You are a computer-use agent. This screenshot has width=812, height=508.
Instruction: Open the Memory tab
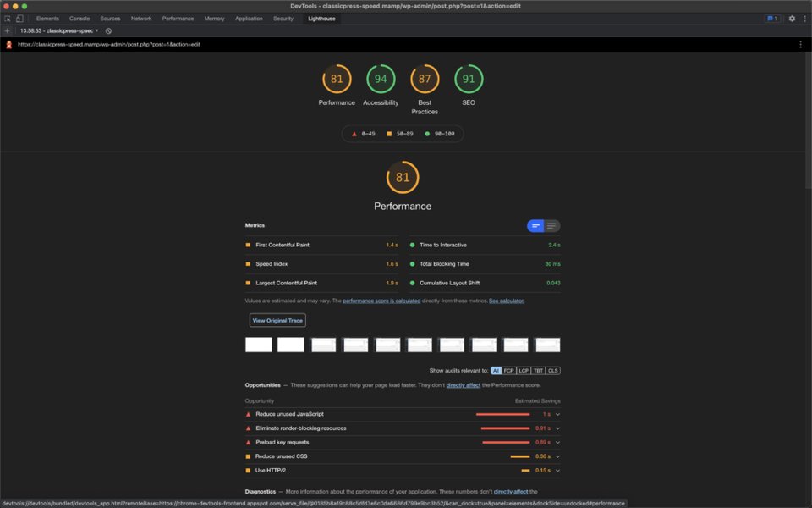coord(214,19)
